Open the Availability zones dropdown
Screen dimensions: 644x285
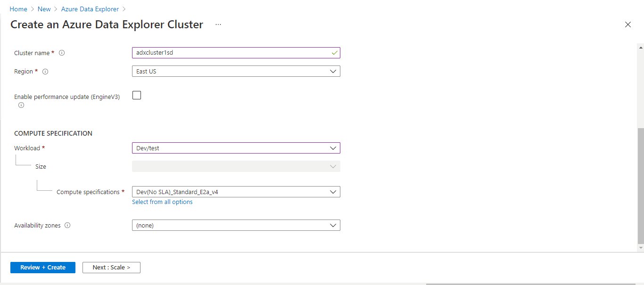point(236,225)
